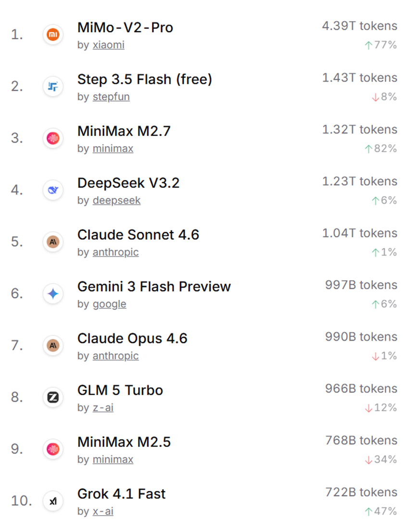Go to the google provider link

[x=109, y=304]
